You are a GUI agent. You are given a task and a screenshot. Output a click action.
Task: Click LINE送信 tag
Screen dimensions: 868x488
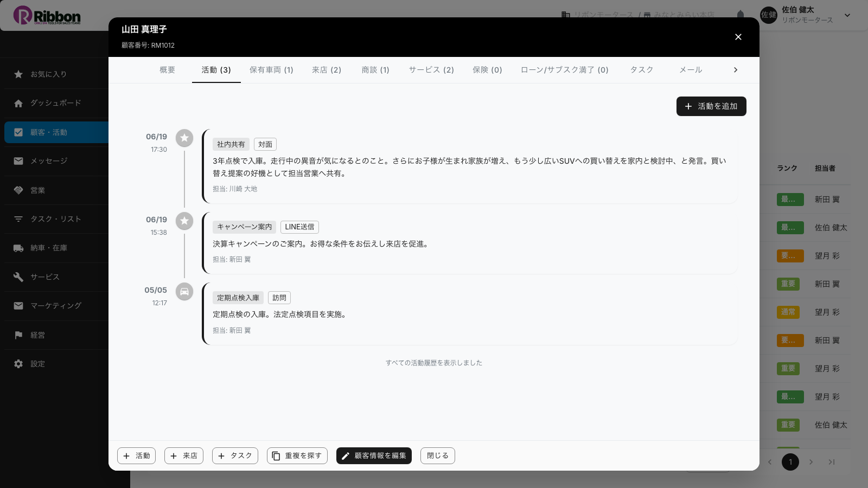299,227
